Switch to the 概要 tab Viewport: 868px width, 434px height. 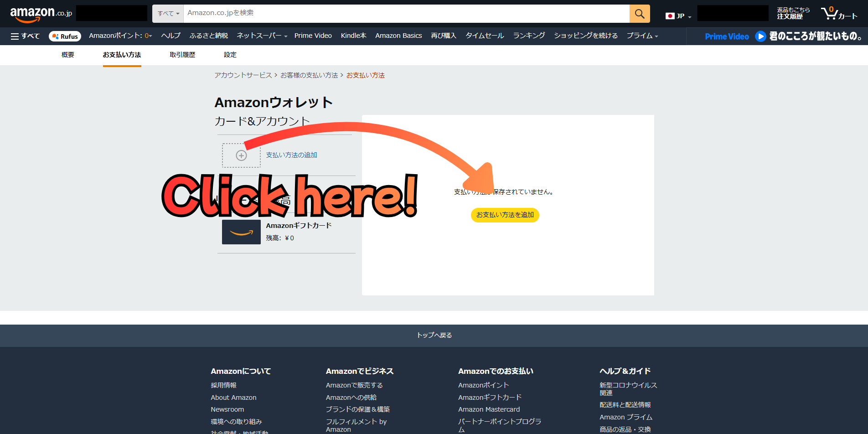[x=68, y=55]
